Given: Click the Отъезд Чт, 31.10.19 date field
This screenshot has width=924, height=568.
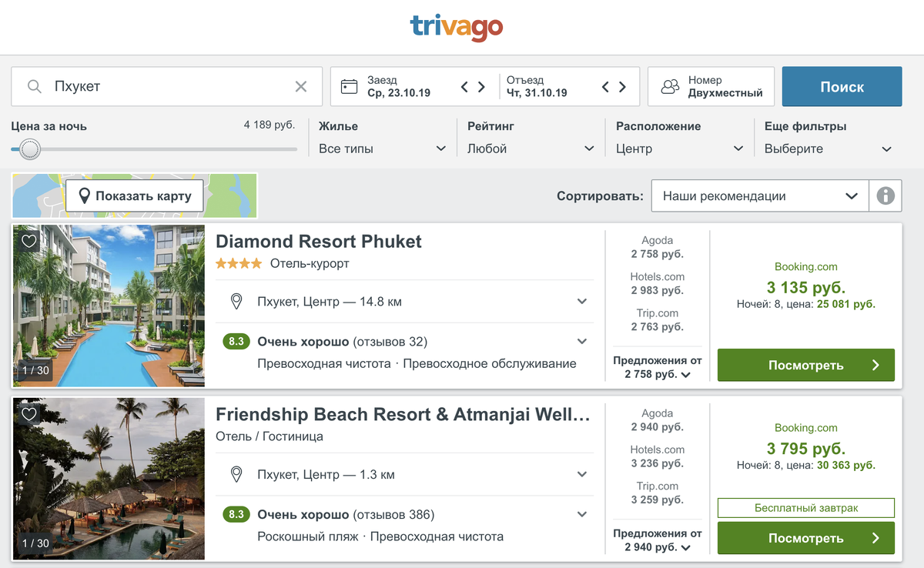Looking at the screenshot, I should click(x=537, y=86).
